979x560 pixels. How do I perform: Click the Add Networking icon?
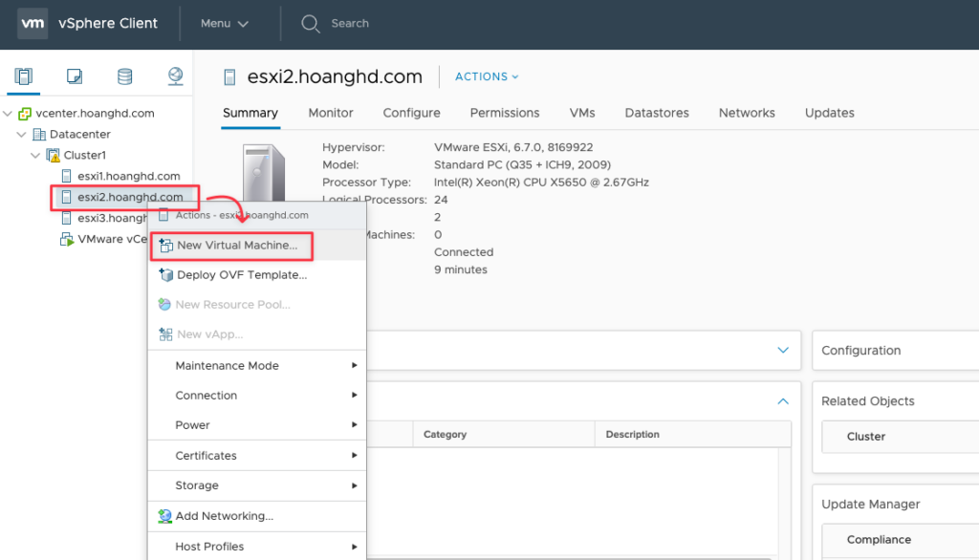pos(164,516)
